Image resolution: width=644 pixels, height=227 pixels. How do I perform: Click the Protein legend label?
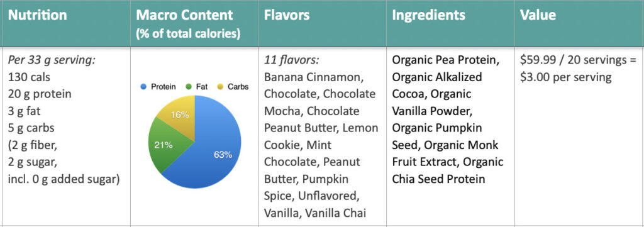[x=164, y=87]
